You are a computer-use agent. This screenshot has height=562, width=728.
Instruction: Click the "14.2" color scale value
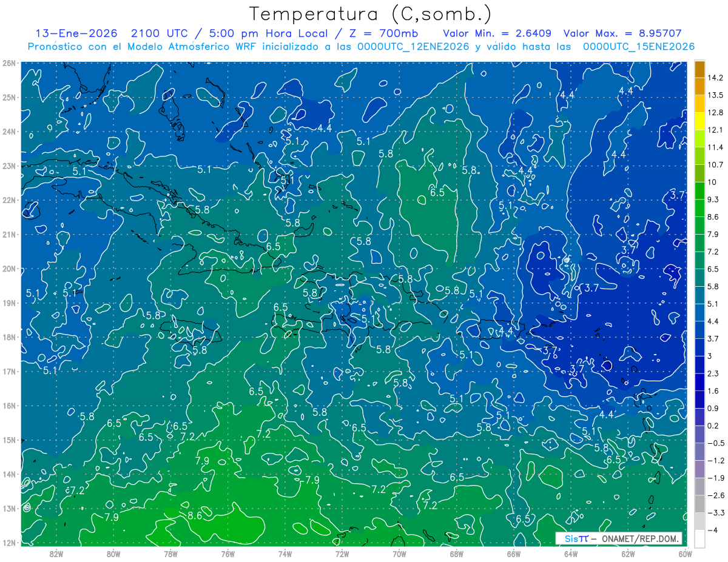click(716, 78)
